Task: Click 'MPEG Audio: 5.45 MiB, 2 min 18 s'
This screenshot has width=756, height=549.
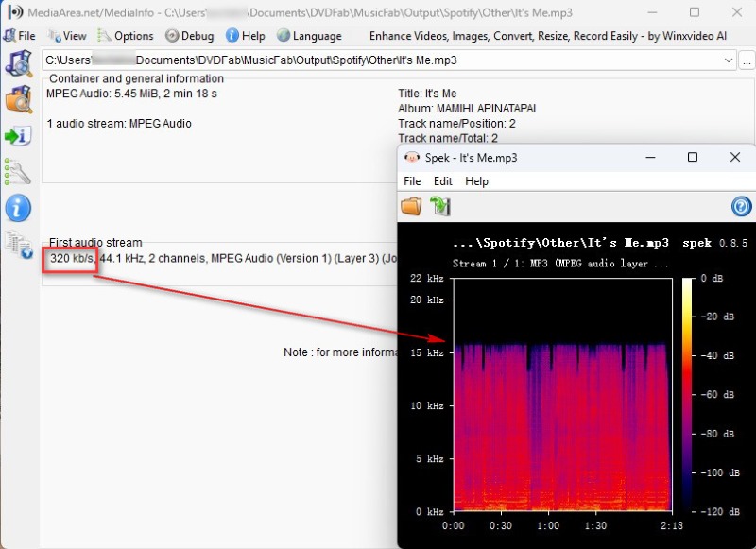Action: [131, 94]
